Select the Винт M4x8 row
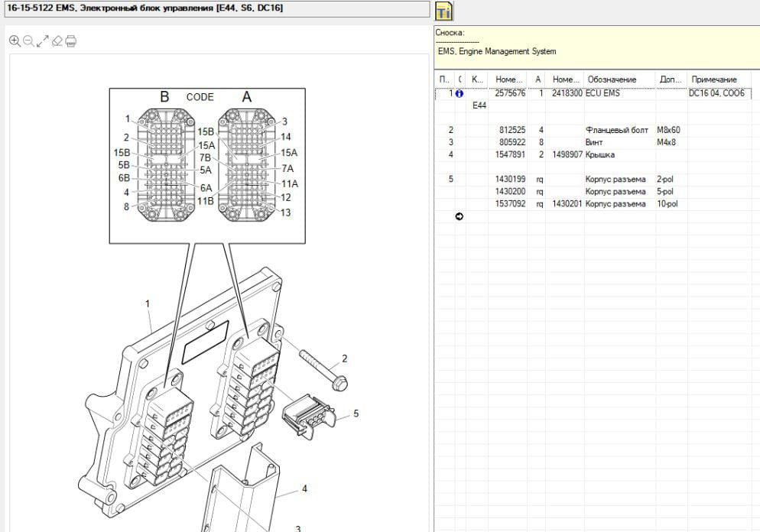The height and width of the screenshot is (532, 760). (x=594, y=142)
